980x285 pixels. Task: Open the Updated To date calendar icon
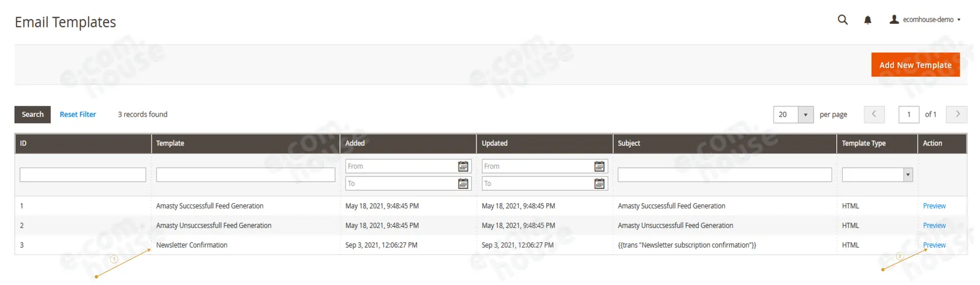(x=599, y=183)
